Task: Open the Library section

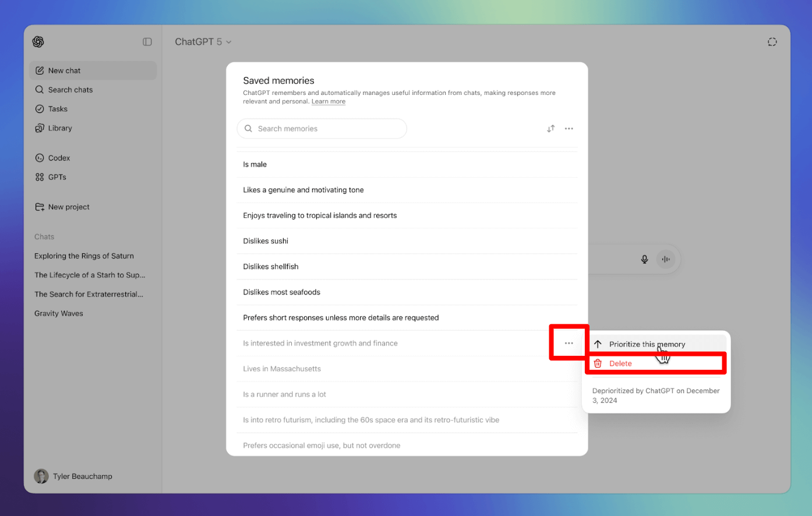Action: coord(60,128)
